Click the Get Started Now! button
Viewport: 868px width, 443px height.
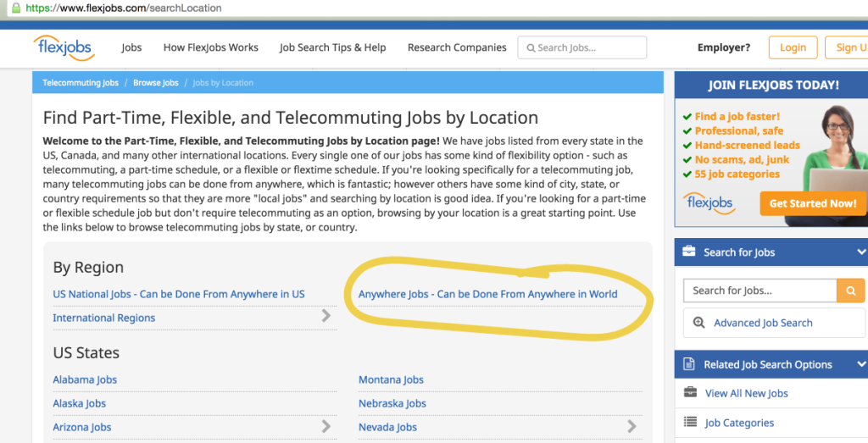(813, 203)
